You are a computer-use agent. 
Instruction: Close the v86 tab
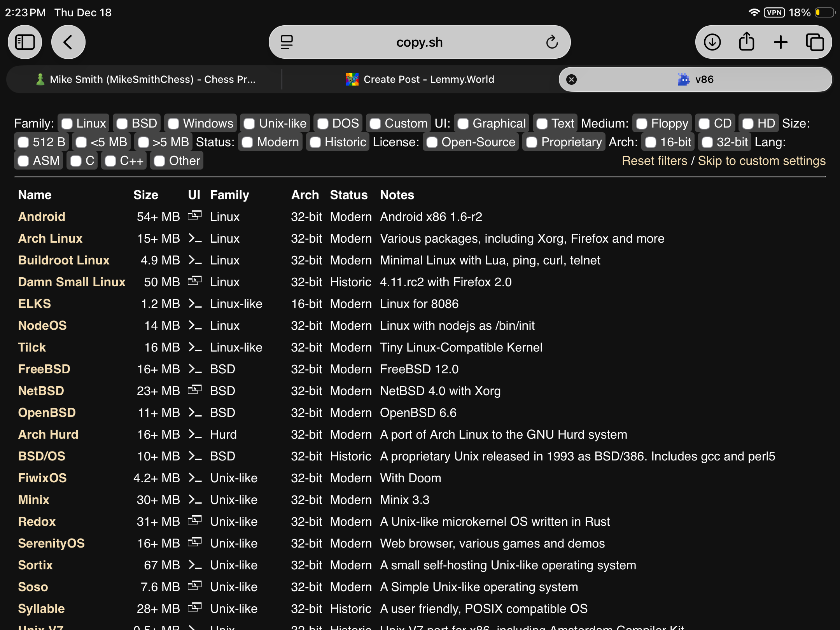click(571, 79)
